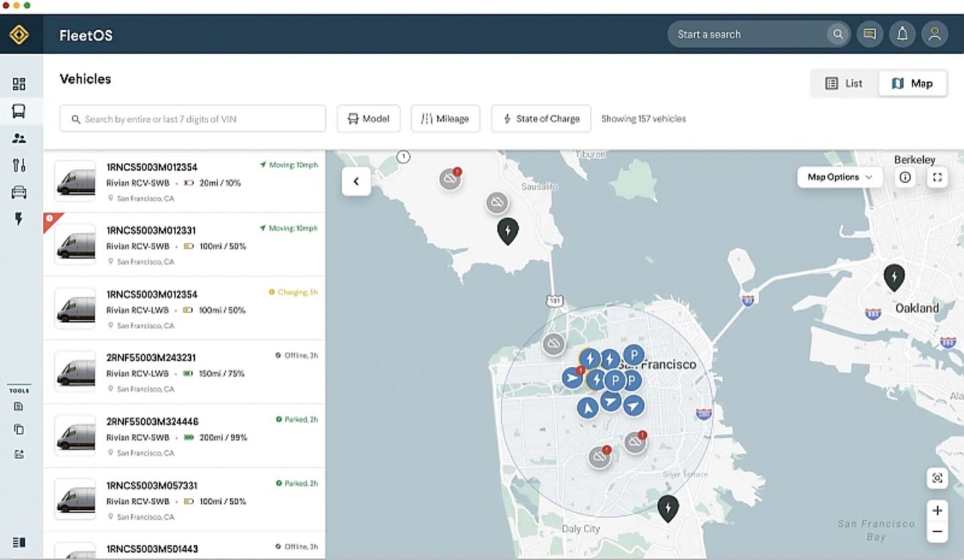Click the car icon in sidebar
Screen dimensions: 964x560
19,193
